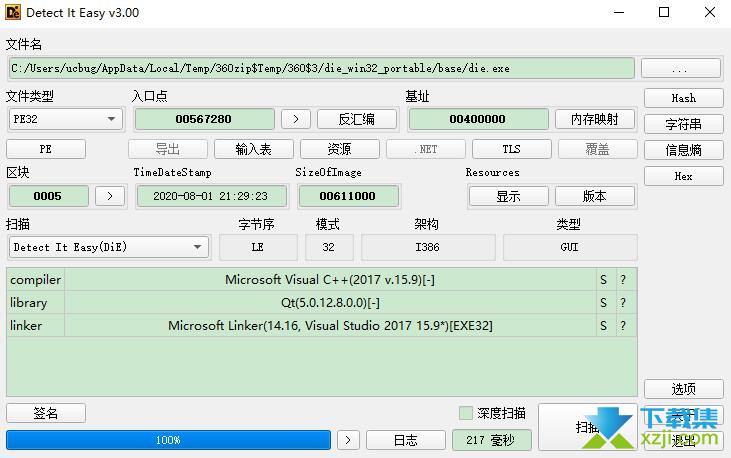Click the Resources 显示 button
Viewport: 731px width, 458px height.
(509, 196)
